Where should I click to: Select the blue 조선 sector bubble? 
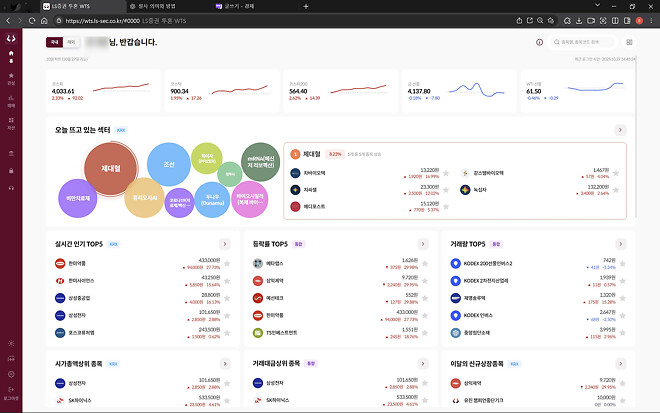tap(169, 165)
